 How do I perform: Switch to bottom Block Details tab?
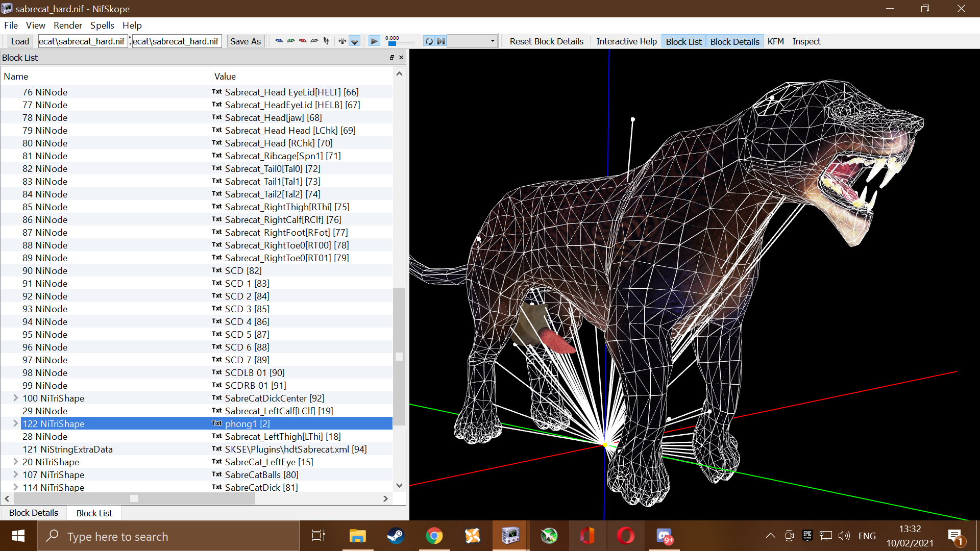34,513
